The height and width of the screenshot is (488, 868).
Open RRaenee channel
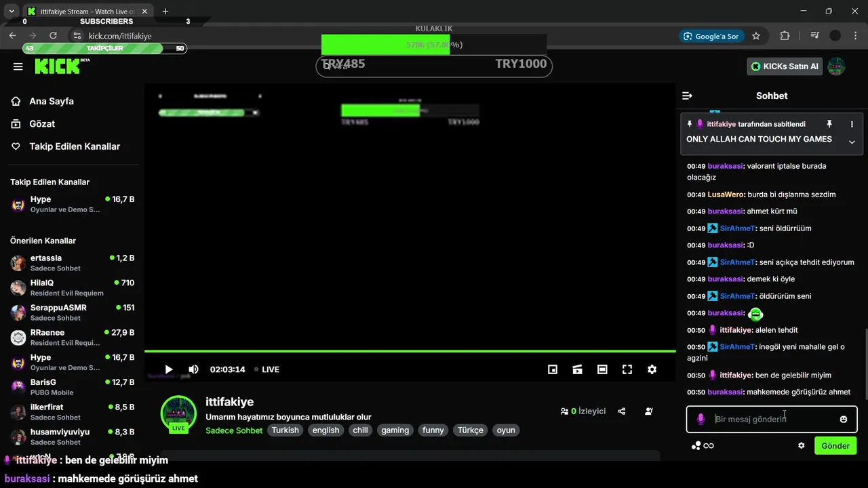point(72,338)
